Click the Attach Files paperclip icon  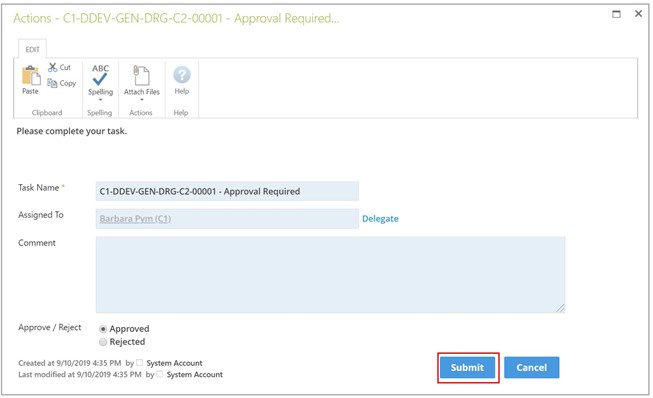tap(141, 75)
